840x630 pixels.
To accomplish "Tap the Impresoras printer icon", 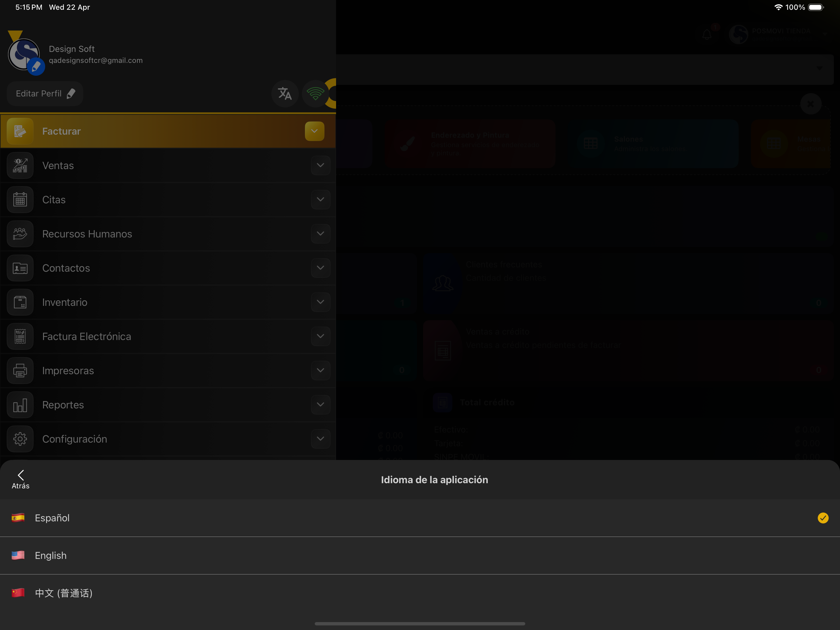I will click(20, 370).
